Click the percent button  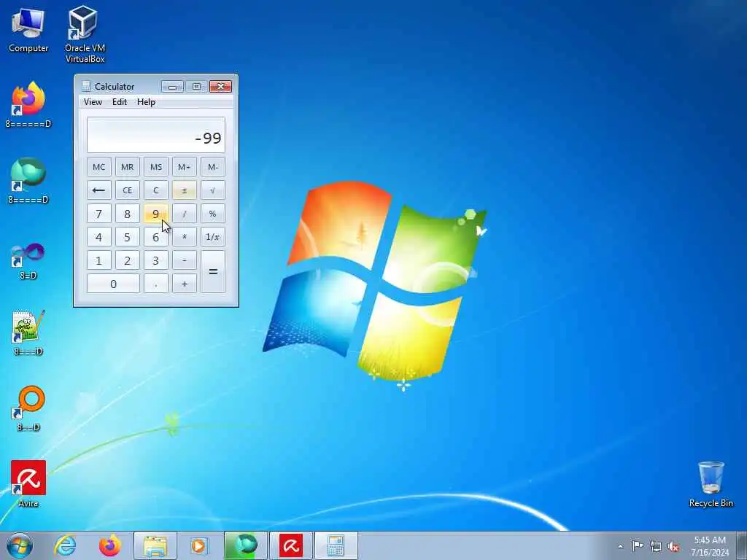coord(212,214)
